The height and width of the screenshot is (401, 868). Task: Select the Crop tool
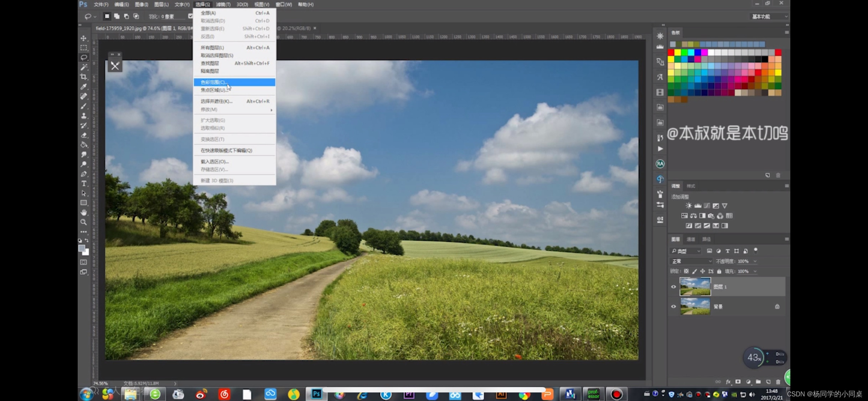coord(84,77)
